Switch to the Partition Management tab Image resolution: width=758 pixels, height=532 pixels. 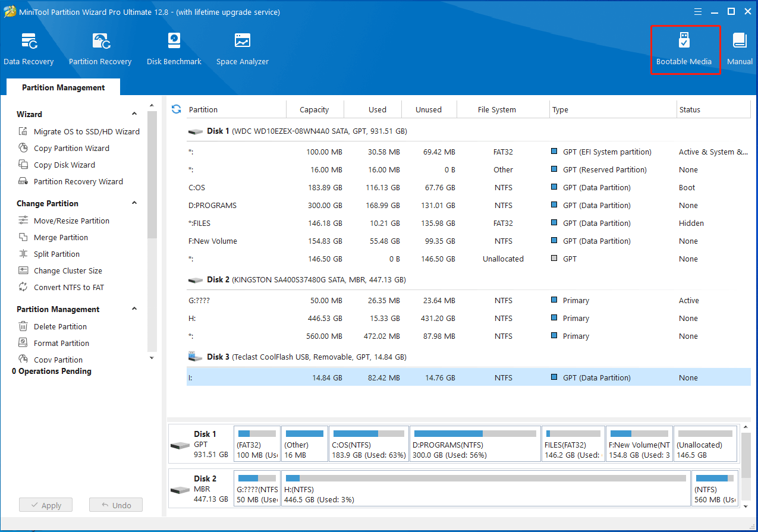(63, 87)
